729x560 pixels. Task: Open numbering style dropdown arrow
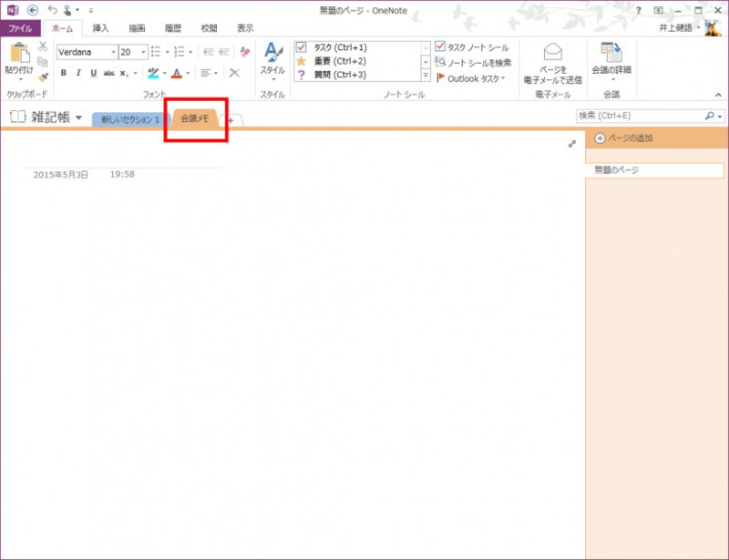[190, 52]
